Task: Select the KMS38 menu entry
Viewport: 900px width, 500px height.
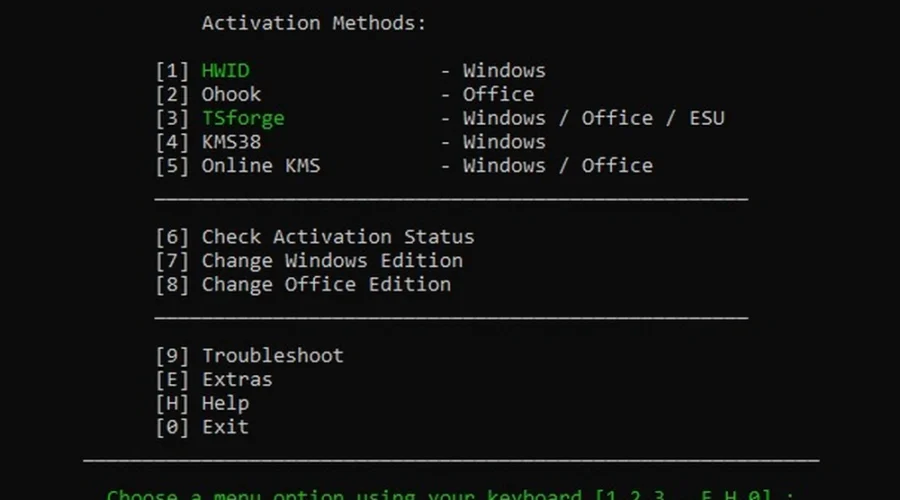Action: pyautogui.click(x=231, y=142)
